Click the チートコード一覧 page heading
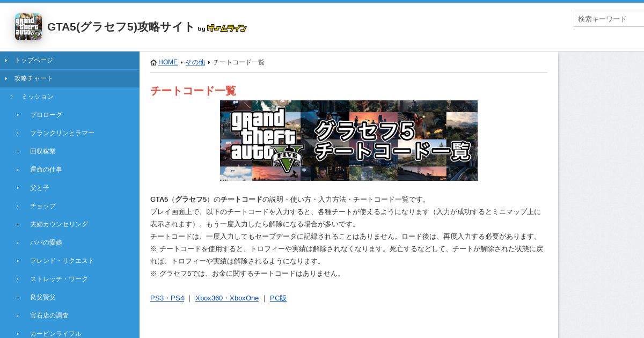644x338 pixels. tap(193, 91)
